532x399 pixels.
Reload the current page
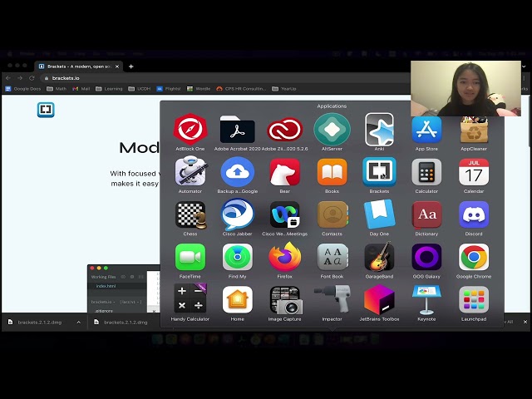point(32,78)
